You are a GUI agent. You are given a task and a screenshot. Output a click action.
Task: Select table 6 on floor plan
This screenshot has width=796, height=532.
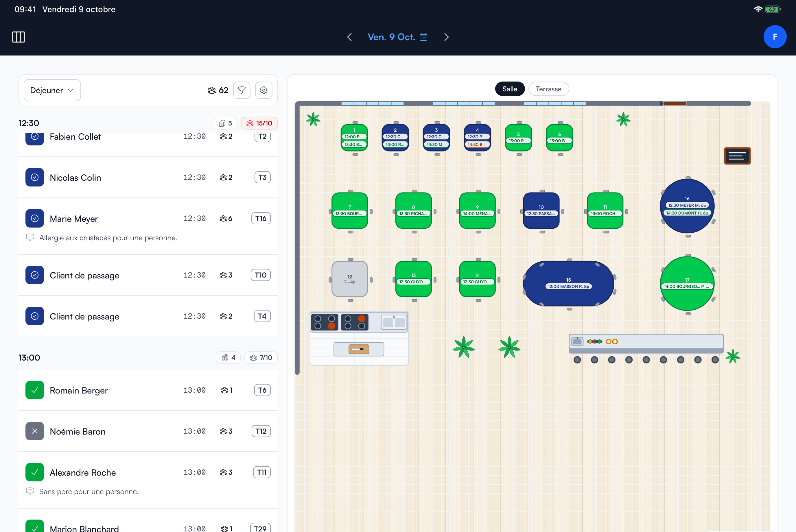pyautogui.click(x=559, y=138)
